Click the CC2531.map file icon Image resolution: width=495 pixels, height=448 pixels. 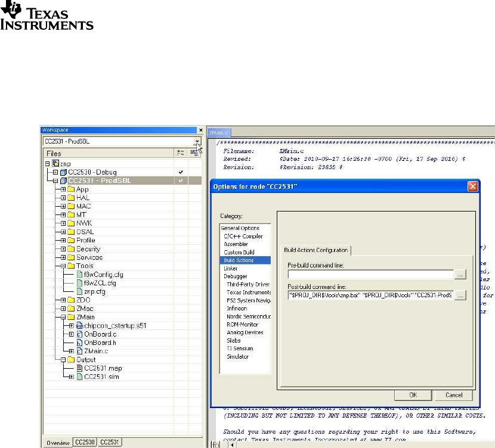[x=79, y=368]
